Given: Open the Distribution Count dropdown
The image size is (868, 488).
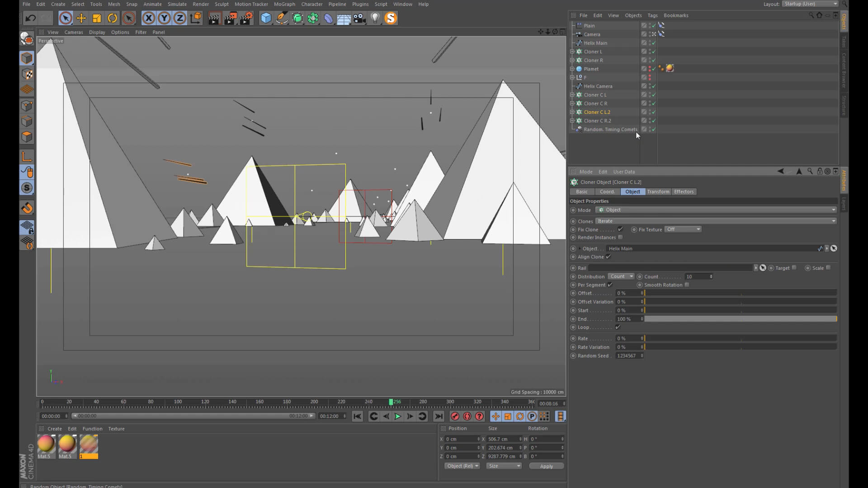Looking at the screenshot, I should 621,277.
